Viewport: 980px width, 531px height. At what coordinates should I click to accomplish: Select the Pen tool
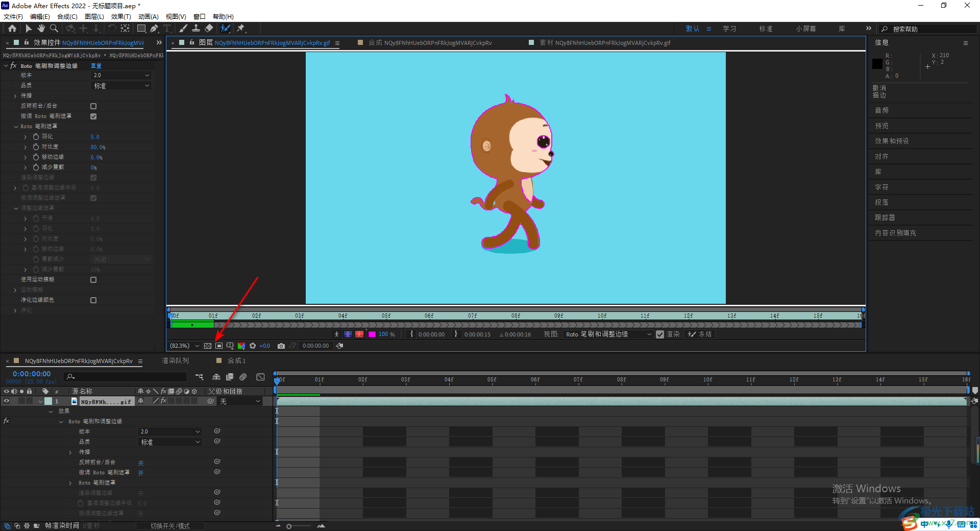154,29
